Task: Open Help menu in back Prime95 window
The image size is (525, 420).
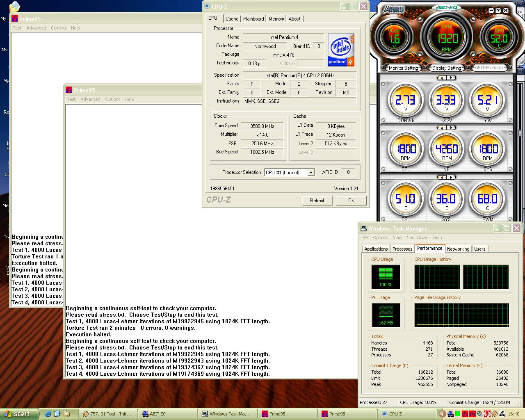Action: [75, 28]
